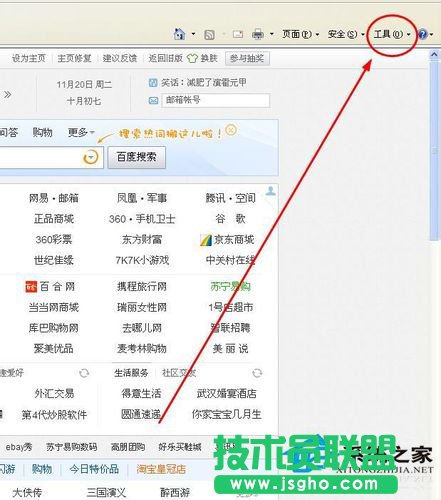
Task: Open the 三国演义 link
Action: tap(106, 492)
